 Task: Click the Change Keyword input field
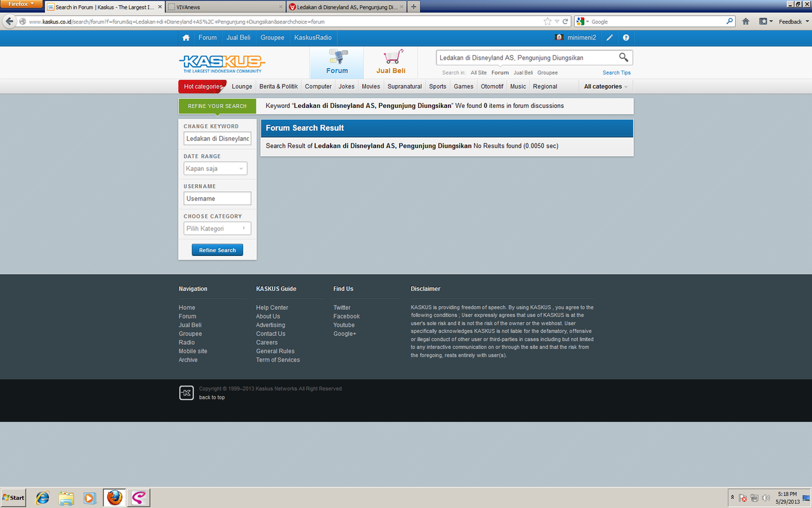pos(218,138)
